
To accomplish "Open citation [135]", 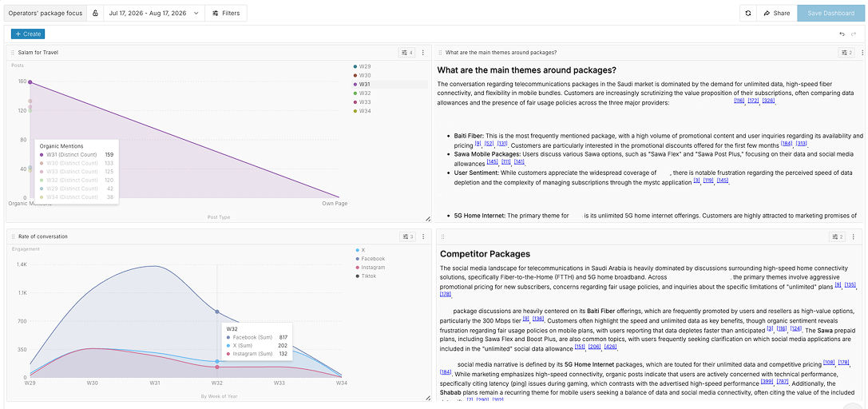I will [850, 285].
